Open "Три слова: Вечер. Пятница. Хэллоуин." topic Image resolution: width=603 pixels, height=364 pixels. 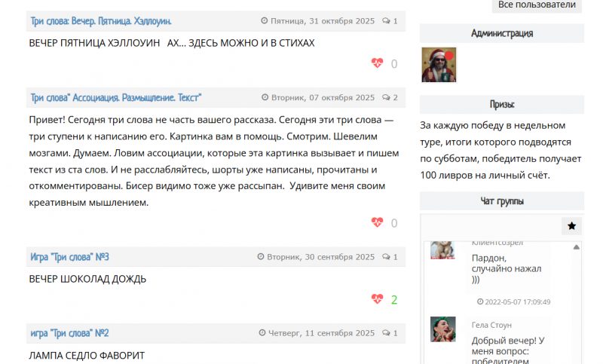click(x=101, y=21)
